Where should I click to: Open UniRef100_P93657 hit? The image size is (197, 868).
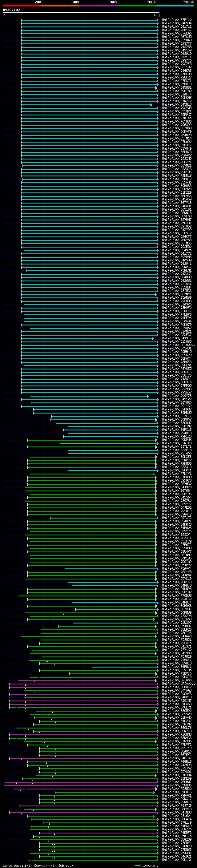(176, 393)
